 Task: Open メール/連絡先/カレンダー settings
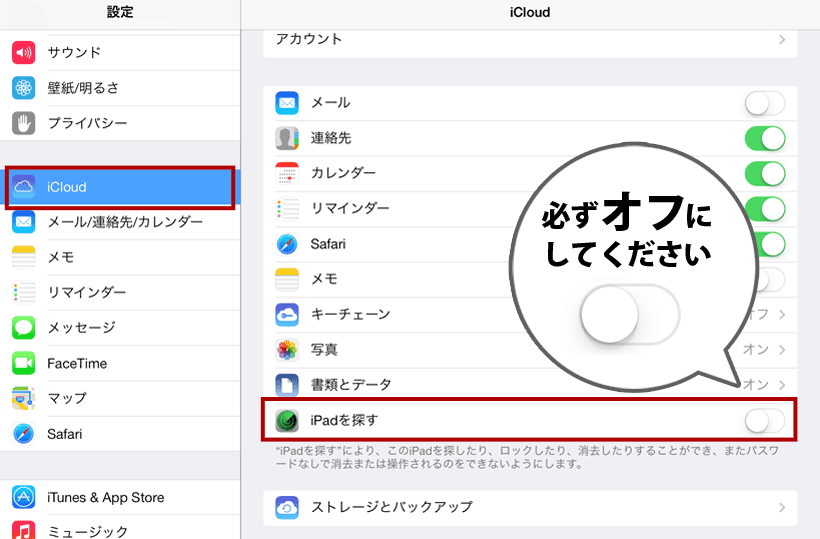coord(120,222)
